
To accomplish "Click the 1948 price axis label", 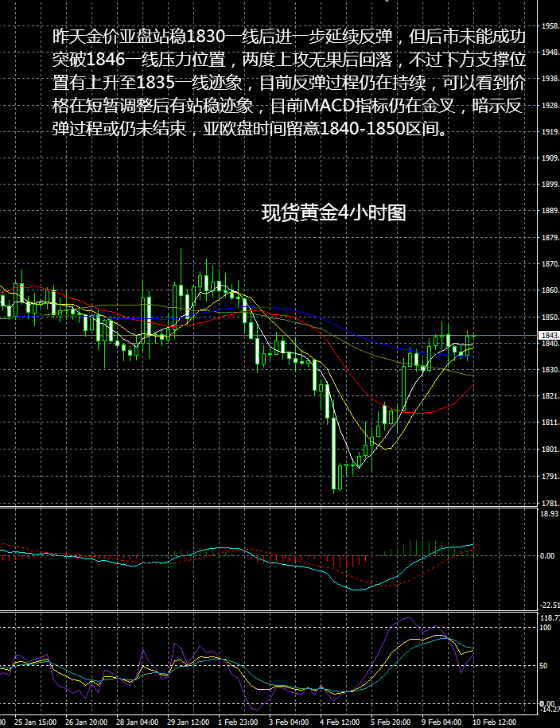I will (550, 53).
